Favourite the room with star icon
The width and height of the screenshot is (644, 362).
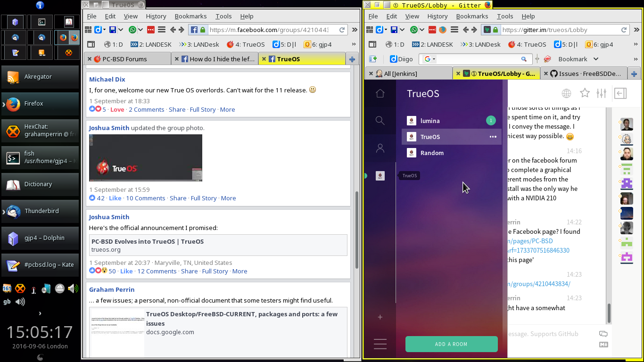pyautogui.click(x=585, y=93)
